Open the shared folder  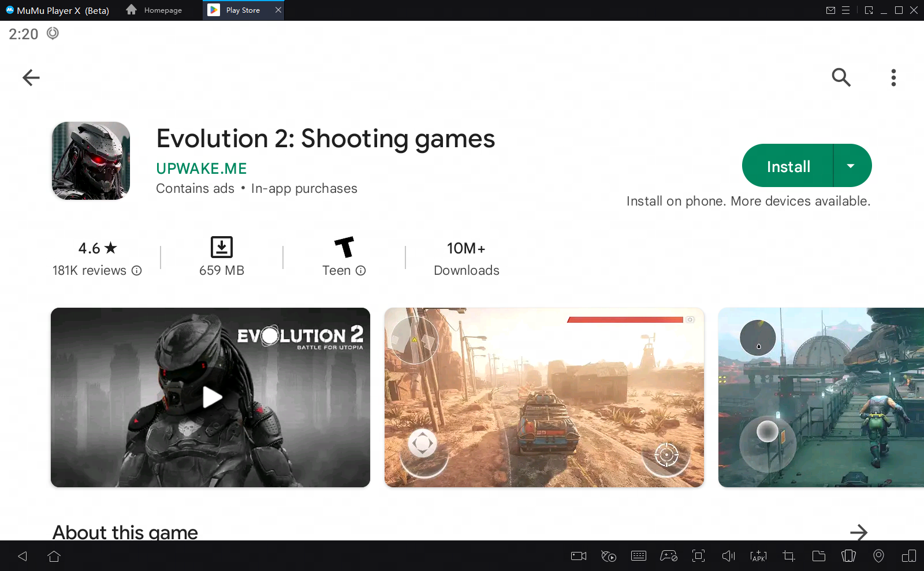point(818,556)
